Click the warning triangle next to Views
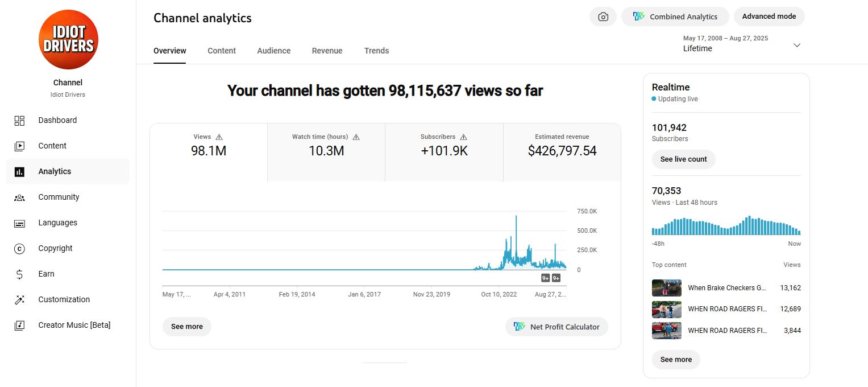 219,137
